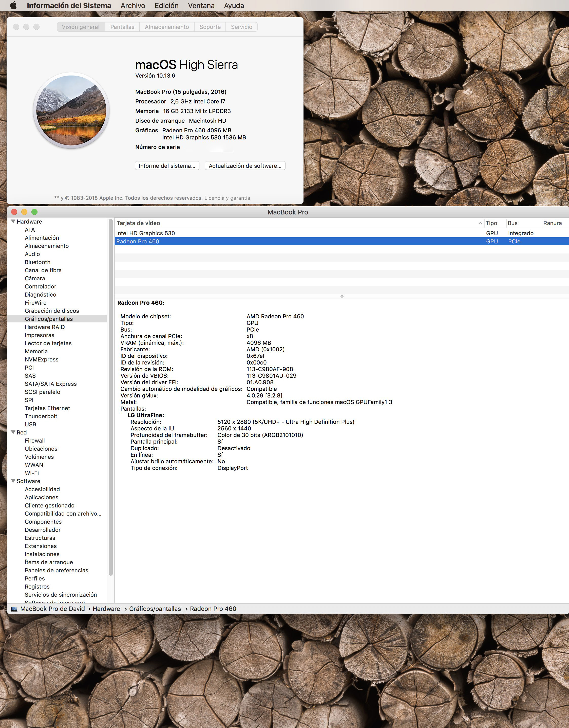Select Paneles de preferencias in sidebar

point(57,570)
